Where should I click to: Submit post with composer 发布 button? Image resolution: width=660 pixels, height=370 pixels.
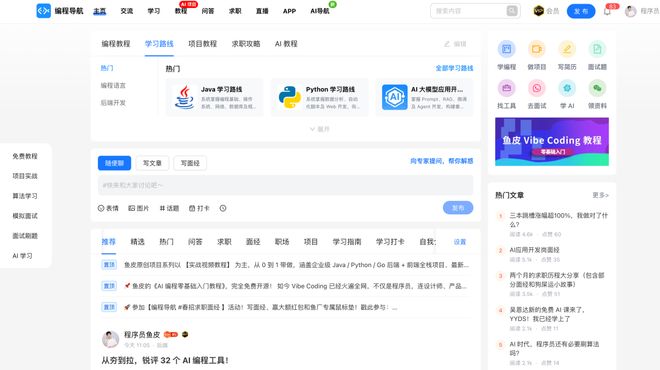(458, 208)
